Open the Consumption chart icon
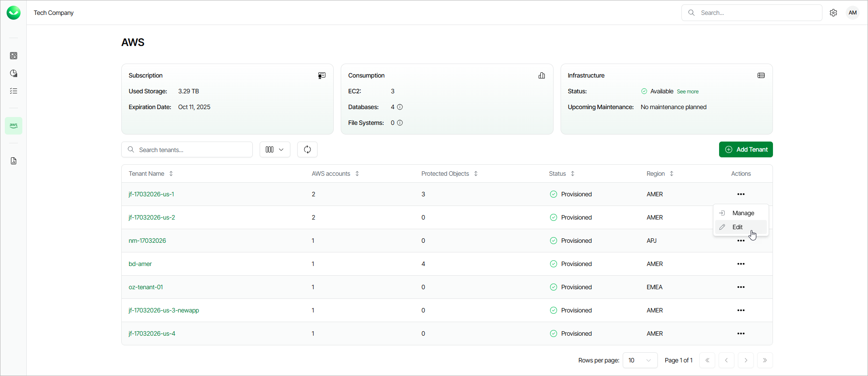This screenshot has height=376, width=868. click(542, 75)
